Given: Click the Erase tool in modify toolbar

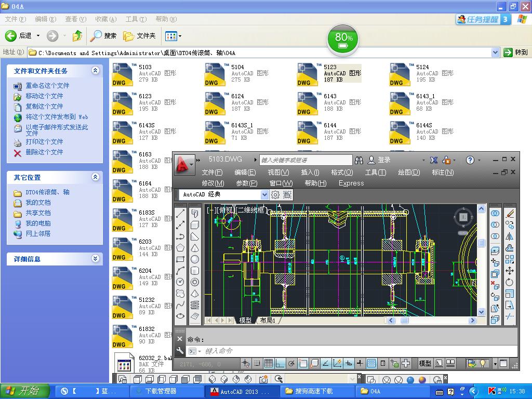Looking at the screenshot, I should [510, 214].
